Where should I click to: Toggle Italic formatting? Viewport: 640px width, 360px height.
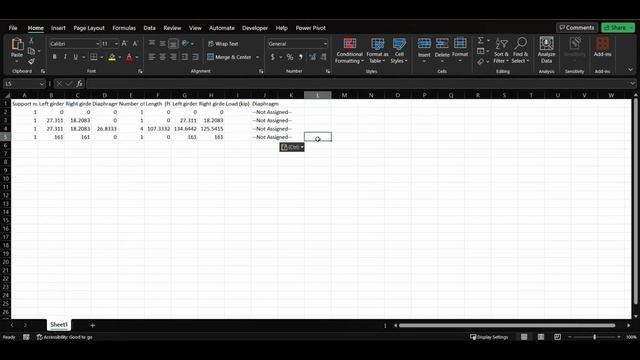click(65, 57)
